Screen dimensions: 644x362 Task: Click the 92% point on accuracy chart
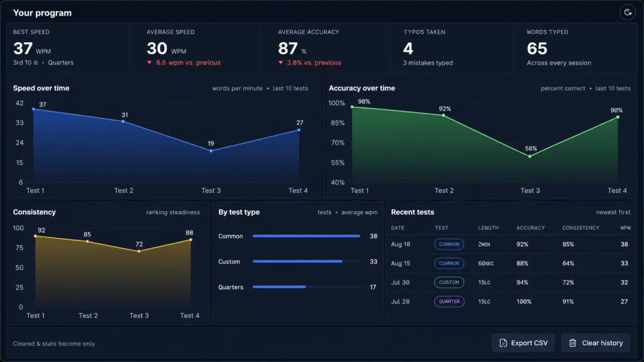(443, 116)
